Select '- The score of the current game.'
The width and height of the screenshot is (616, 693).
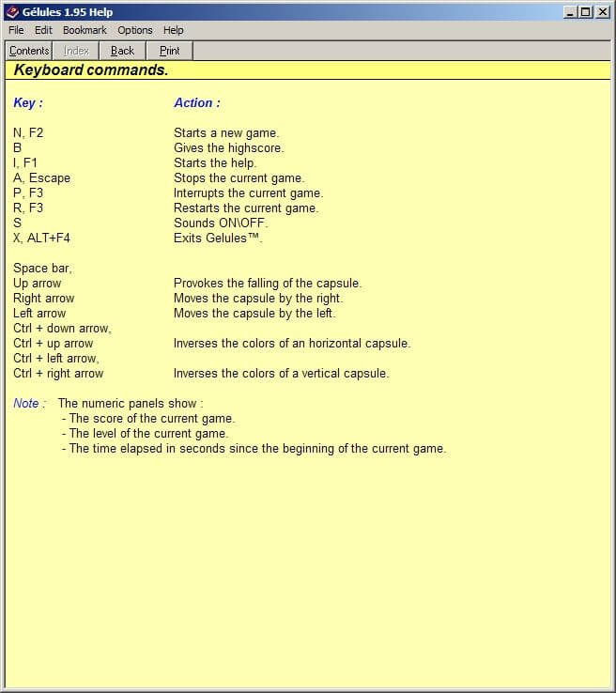(x=148, y=418)
